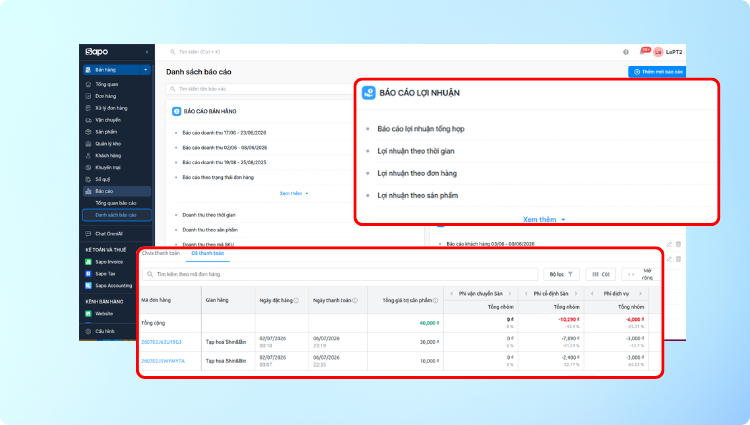Collapse Phí vận chuyển Sàn with left chevron

452,294
